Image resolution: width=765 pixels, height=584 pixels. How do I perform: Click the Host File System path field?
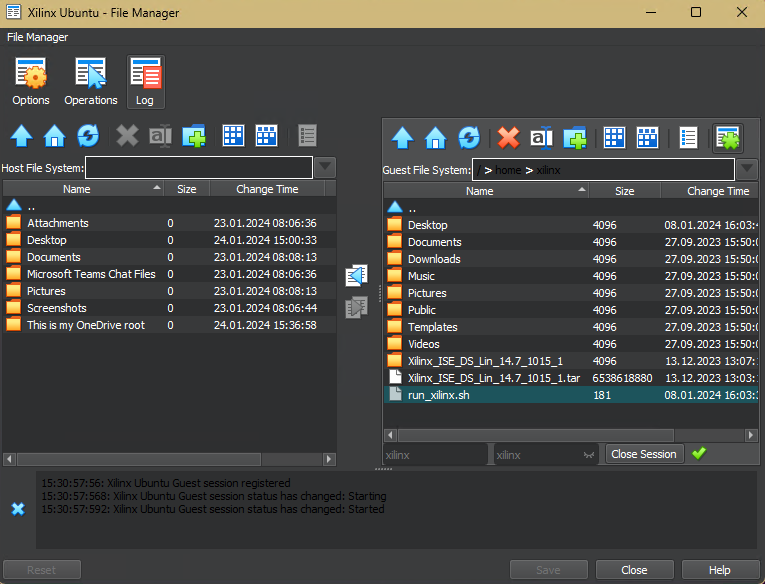tap(199, 168)
